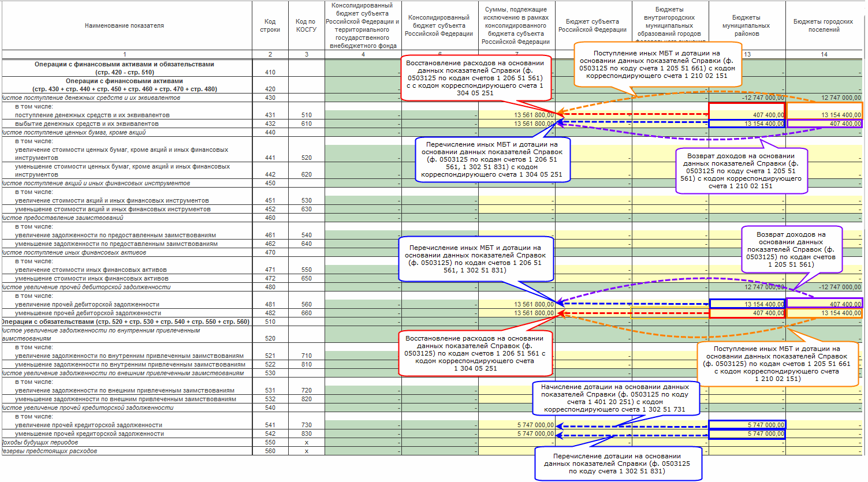Click 407 400,00 in row 431
Image resolution: width=868 pixels, height=482 pixels.
(768, 115)
